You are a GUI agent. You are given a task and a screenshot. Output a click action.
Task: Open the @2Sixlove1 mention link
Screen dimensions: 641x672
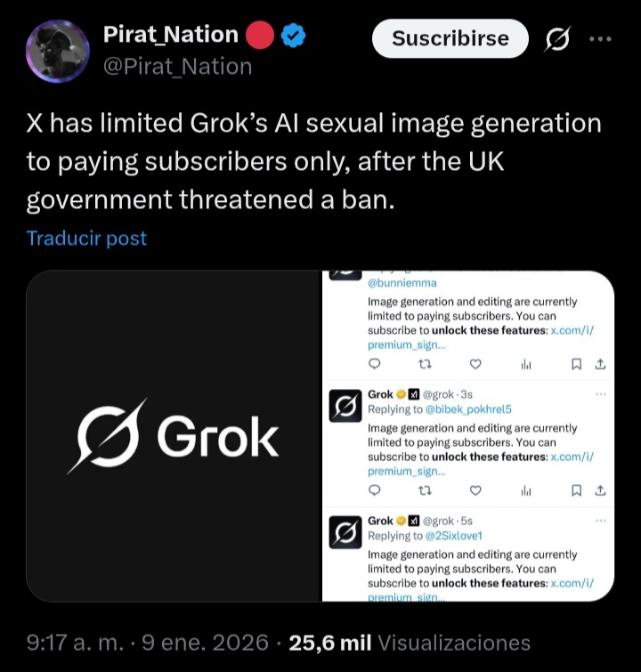[x=455, y=536]
